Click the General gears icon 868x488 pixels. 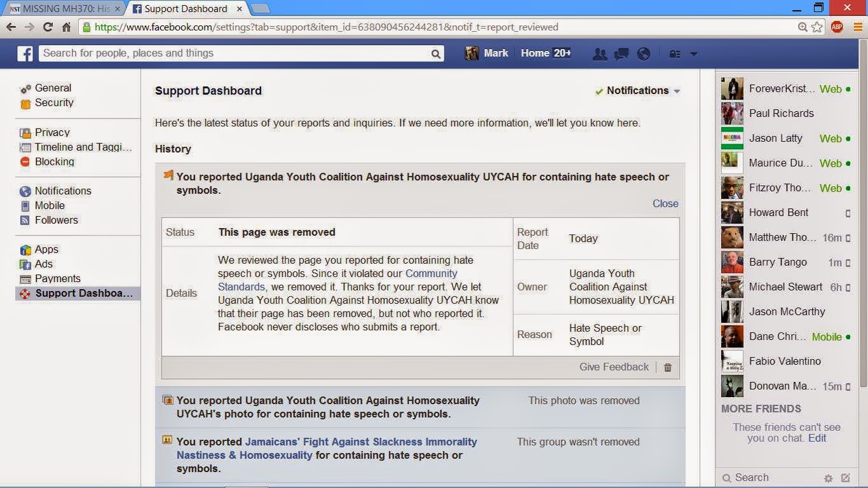pos(25,89)
